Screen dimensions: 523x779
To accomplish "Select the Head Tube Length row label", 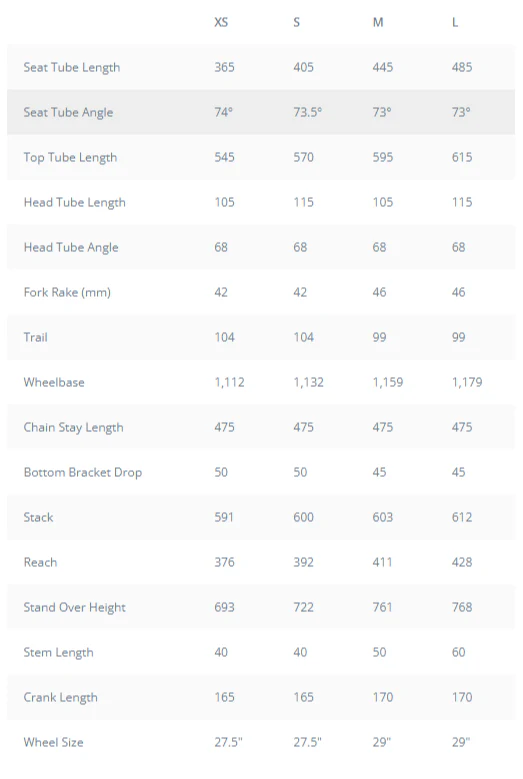I will pos(75,203).
